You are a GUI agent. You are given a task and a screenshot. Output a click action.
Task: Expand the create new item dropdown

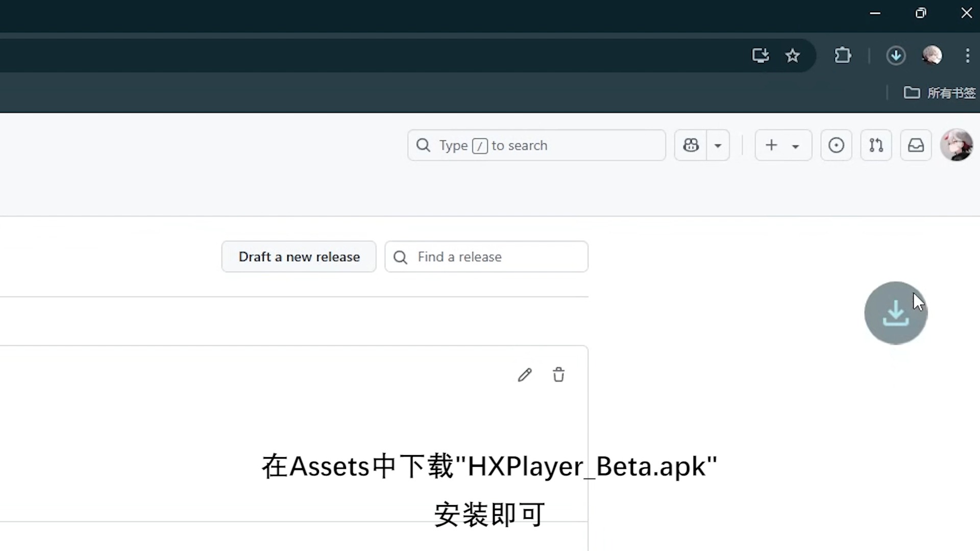pyautogui.click(x=796, y=146)
